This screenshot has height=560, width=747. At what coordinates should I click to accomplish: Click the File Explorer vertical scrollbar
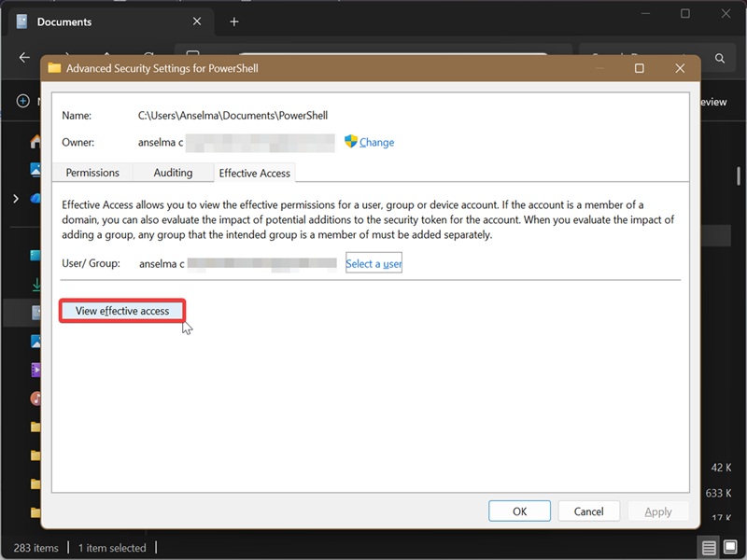(739, 175)
